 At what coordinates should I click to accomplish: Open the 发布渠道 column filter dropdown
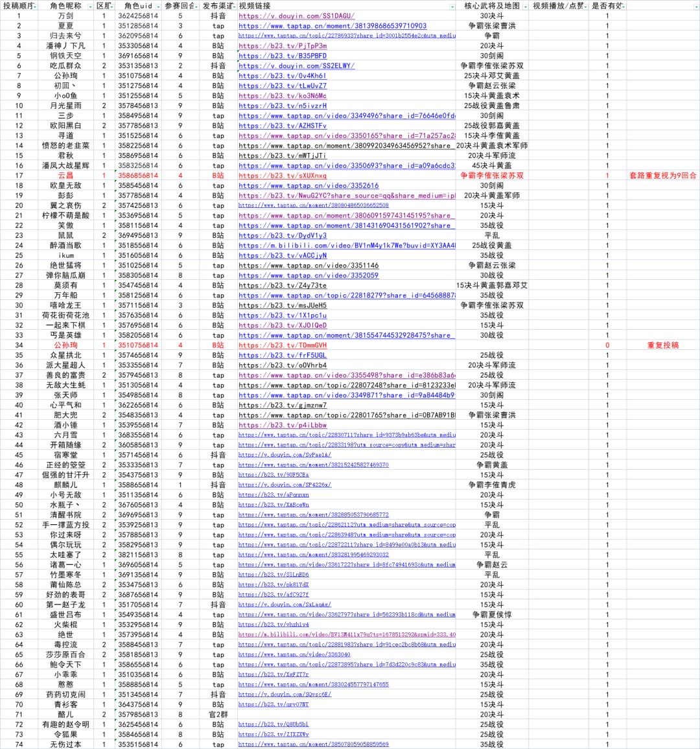point(233,6)
